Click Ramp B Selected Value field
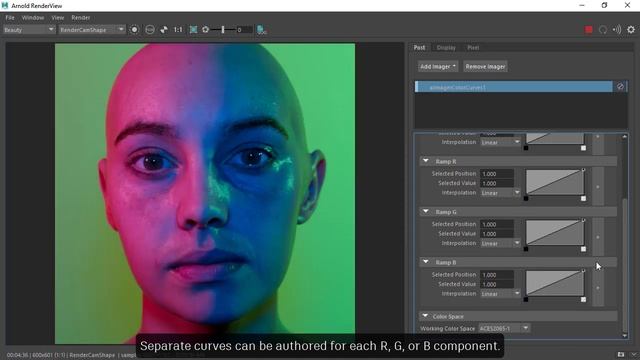640x360 pixels. tap(496, 284)
